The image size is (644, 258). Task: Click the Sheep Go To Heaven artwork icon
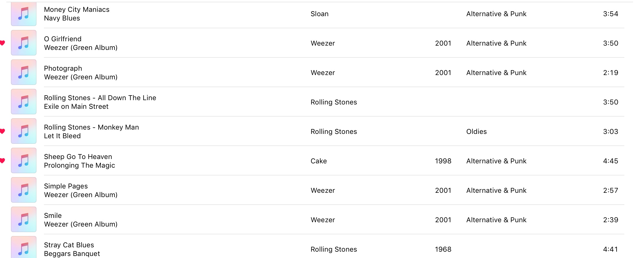[x=24, y=160]
